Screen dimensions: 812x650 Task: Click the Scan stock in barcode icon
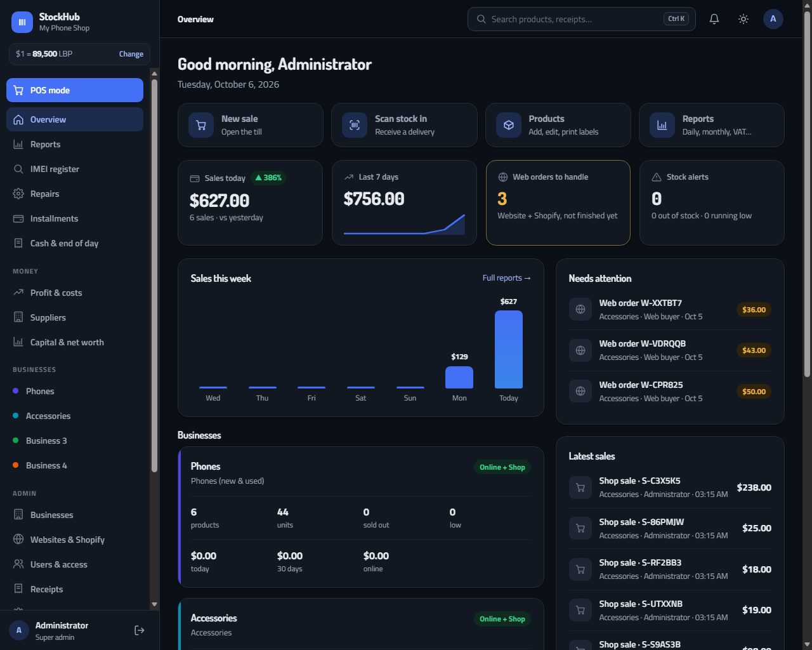tap(355, 125)
